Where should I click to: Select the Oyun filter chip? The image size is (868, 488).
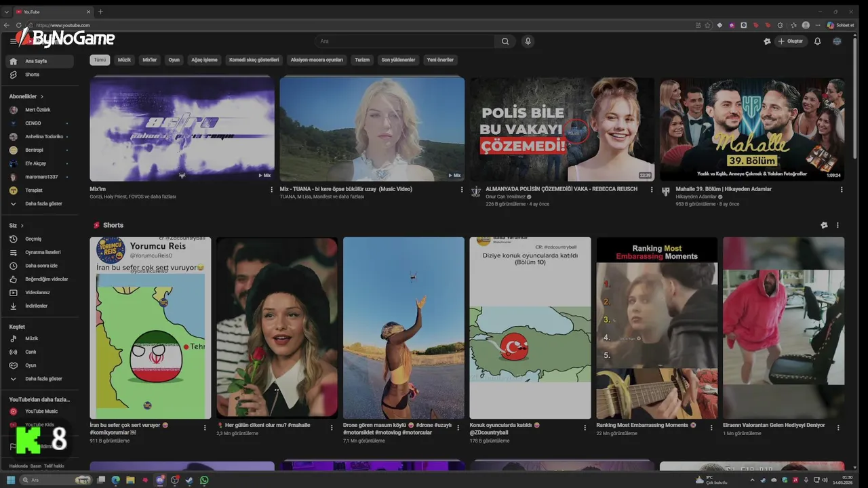[x=174, y=60]
